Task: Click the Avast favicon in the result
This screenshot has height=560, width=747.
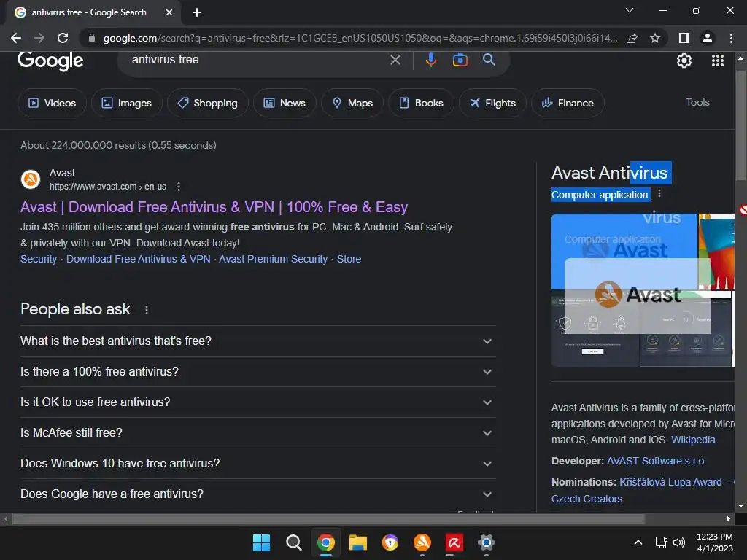Action: pyautogui.click(x=31, y=179)
